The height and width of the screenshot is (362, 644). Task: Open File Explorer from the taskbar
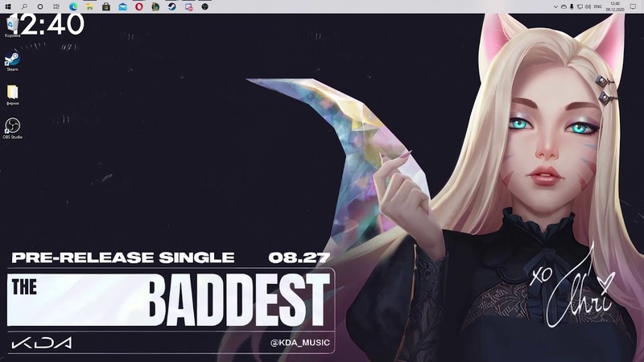(89, 6)
